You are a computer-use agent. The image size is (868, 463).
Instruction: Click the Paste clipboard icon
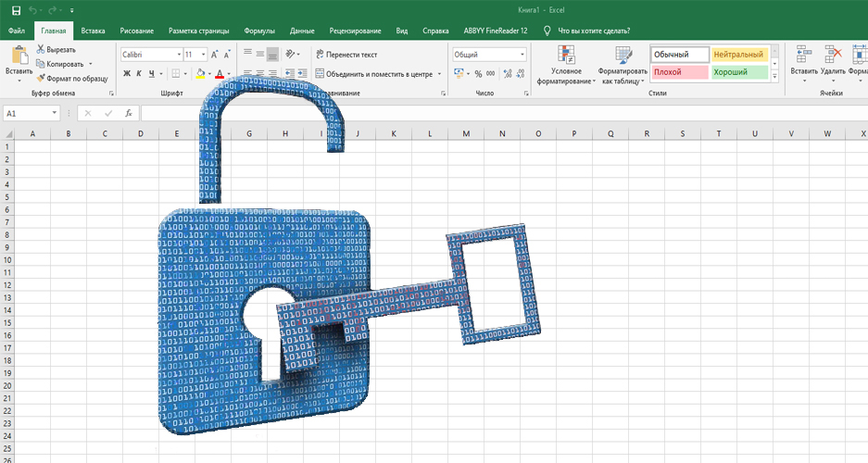pos(20,56)
